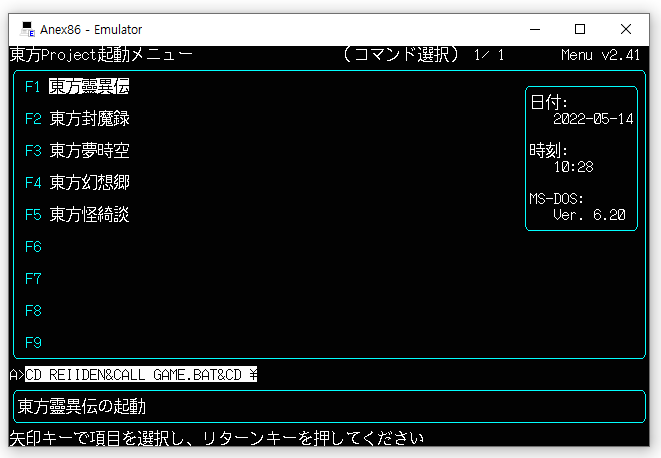Choose 東方夢時空 from the list
Screen dimensions: 661x458
(89, 151)
